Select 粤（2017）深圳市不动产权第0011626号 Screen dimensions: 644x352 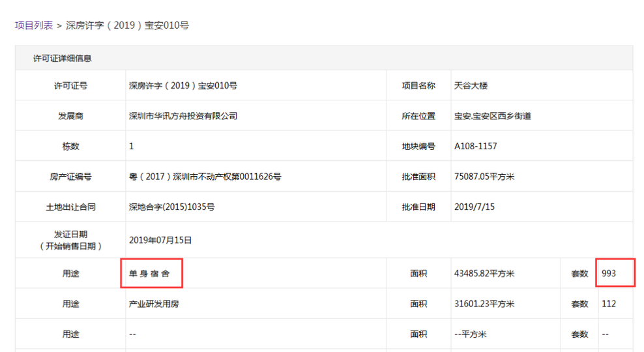(205, 177)
